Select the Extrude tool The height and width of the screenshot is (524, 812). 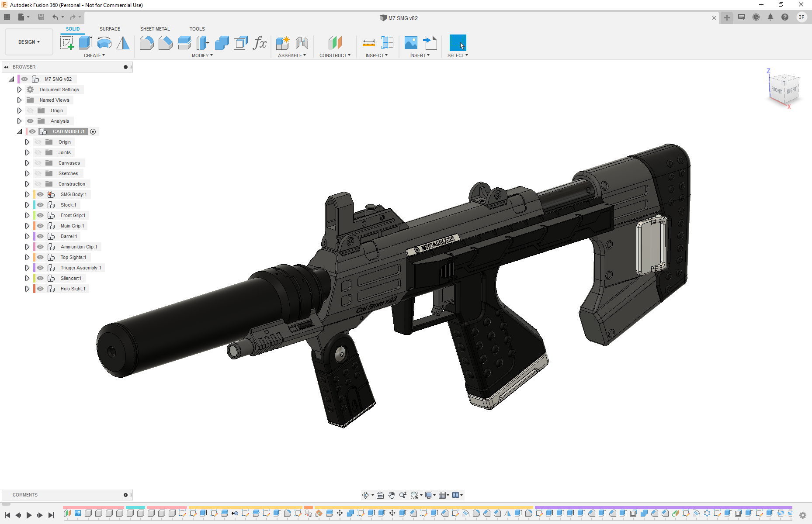click(85, 43)
